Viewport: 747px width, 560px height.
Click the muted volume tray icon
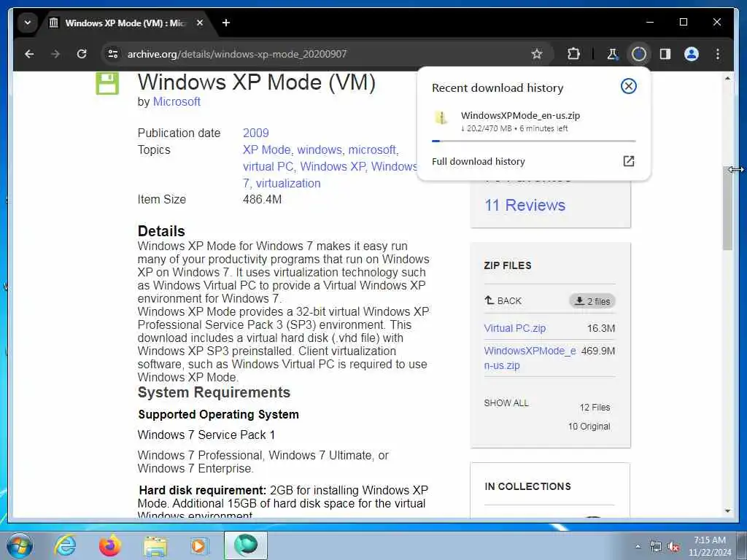673,547
